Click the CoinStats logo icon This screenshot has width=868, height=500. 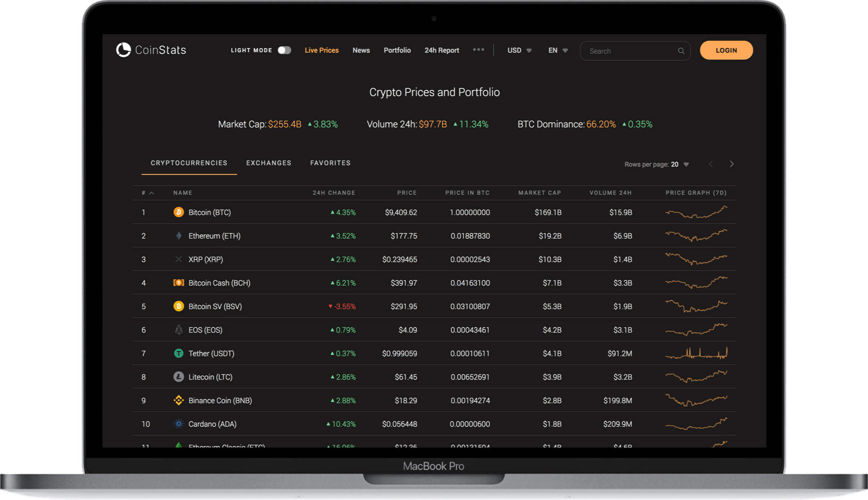pyautogui.click(x=123, y=50)
